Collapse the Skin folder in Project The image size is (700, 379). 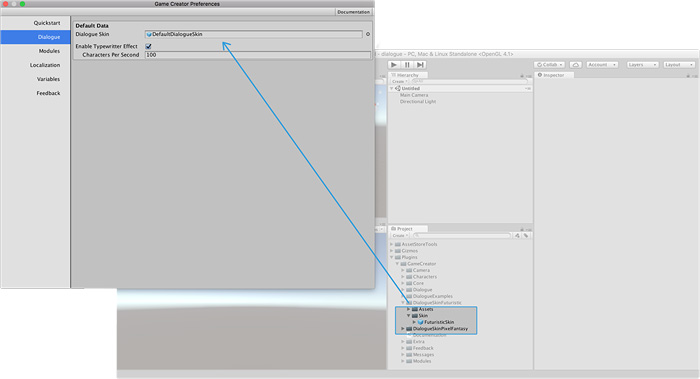point(408,315)
